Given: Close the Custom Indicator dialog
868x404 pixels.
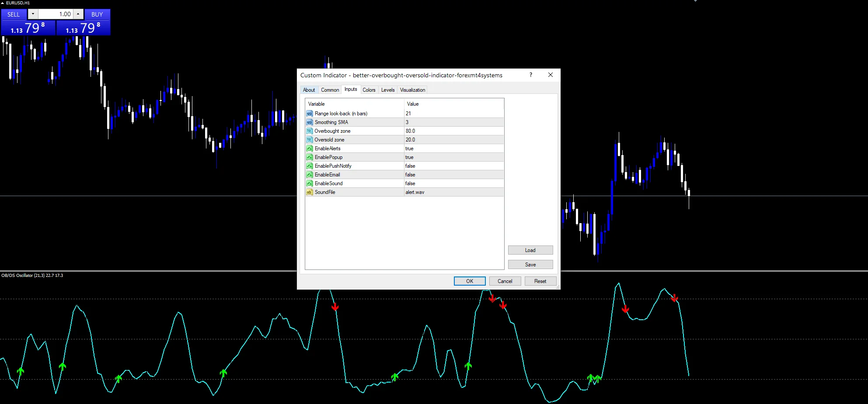Looking at the screenshot, I should 551,75.
